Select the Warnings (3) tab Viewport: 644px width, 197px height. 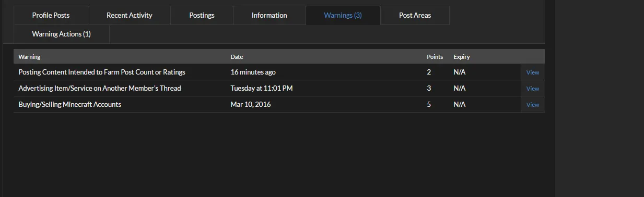coord(343,15)
